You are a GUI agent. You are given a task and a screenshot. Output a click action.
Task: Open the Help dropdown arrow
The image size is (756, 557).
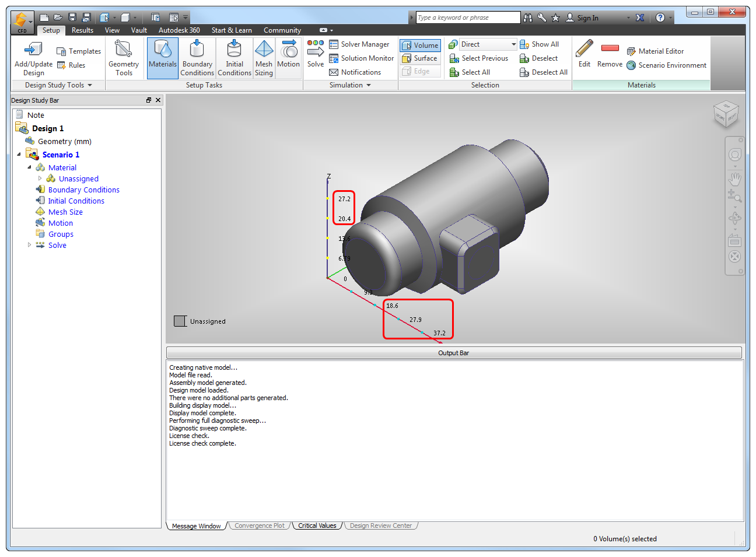[671, 18]
